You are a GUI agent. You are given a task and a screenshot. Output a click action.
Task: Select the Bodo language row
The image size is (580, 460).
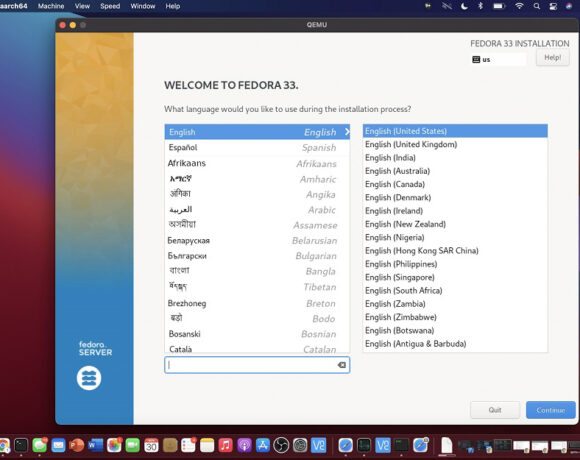click(x=257, y=318)
